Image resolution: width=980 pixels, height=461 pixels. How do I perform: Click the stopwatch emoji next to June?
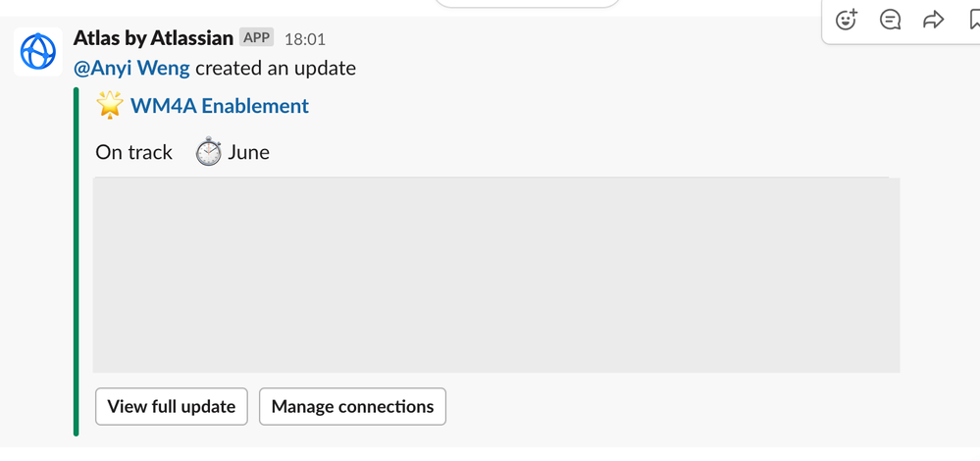pyautogui.click(x=208, y=152)
